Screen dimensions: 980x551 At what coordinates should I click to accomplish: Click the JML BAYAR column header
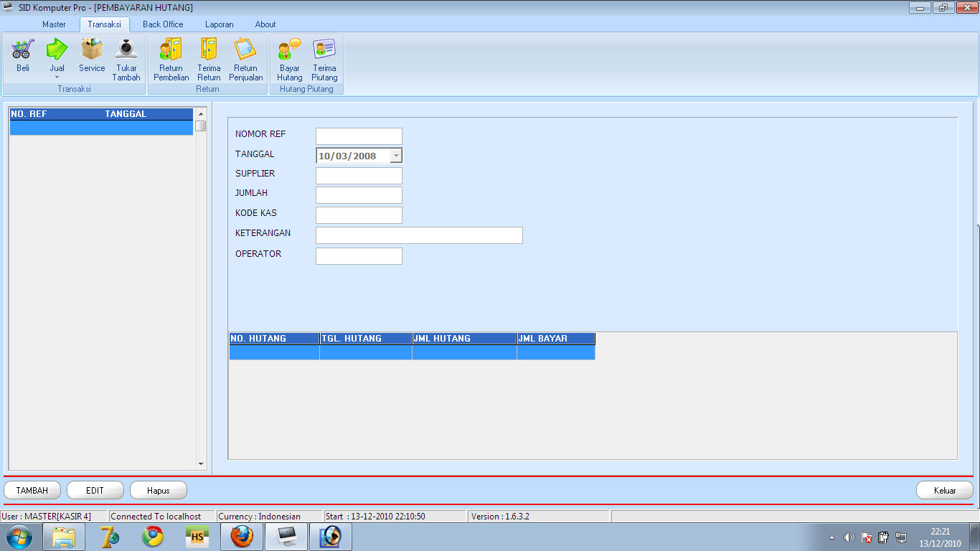[x=556, y=339]
